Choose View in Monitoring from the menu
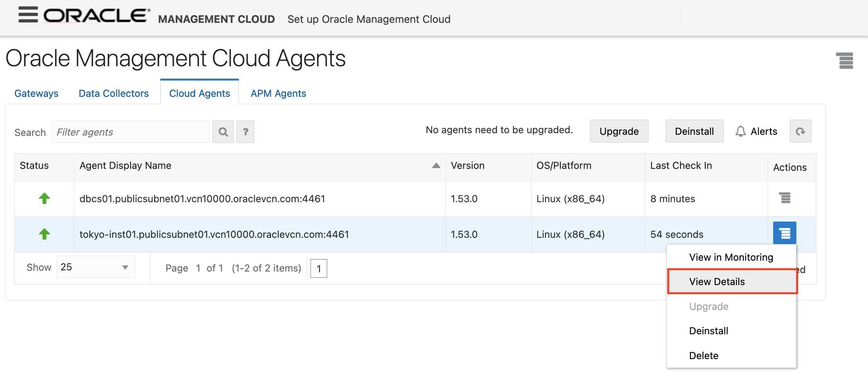The image size is (868, 380). [x=731, y=257]
